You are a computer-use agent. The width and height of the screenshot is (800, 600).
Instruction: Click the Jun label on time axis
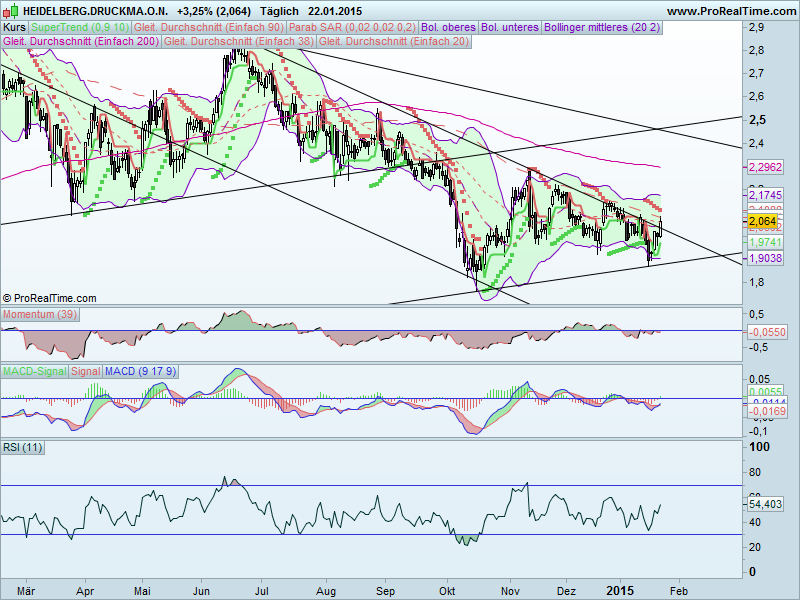coord(202,591)
